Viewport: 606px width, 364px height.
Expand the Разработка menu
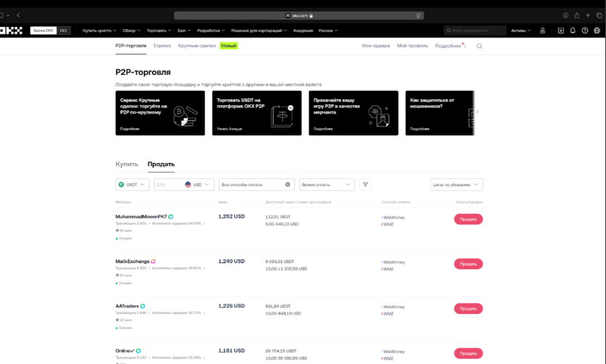(x=211, y=30)
